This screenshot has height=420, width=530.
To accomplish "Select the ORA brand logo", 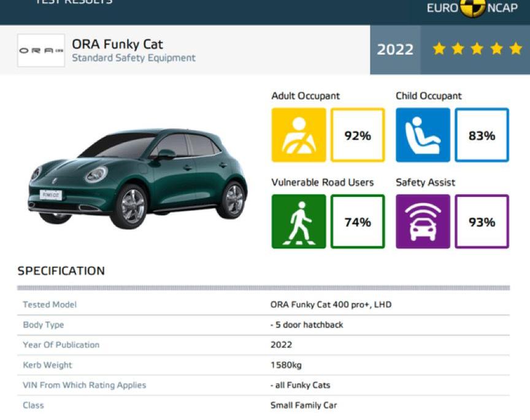I will [41, 50].
